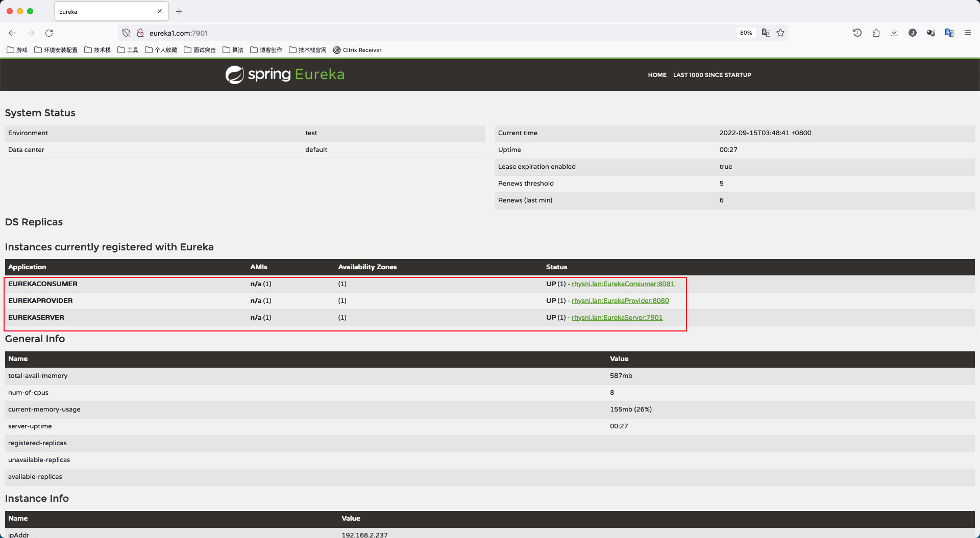The image size is (980, 538).
Task: Close the Eureka tab
Action: click(x=160, y=11)
